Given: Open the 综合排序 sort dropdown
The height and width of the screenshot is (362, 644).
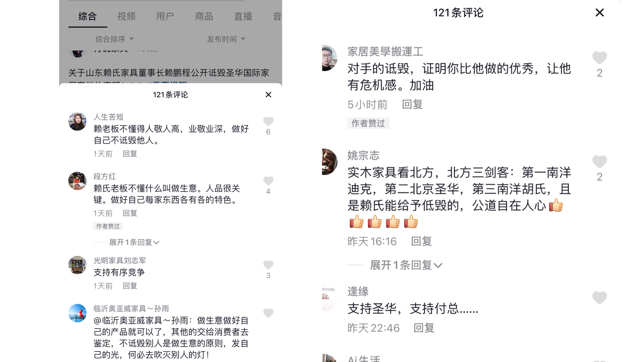Looking at the screenshot, I should (115, 39).
